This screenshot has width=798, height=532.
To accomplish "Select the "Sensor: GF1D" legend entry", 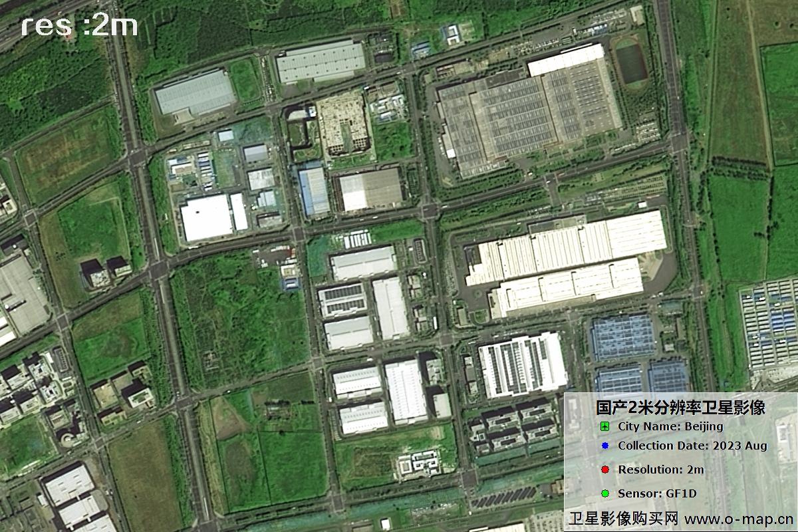I will click(x=658, y=493).
